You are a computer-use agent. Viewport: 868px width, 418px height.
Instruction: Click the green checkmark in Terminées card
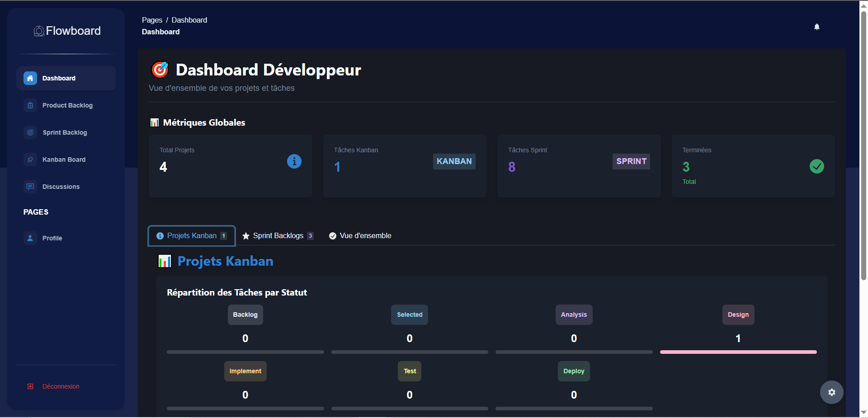click(817, 166)
